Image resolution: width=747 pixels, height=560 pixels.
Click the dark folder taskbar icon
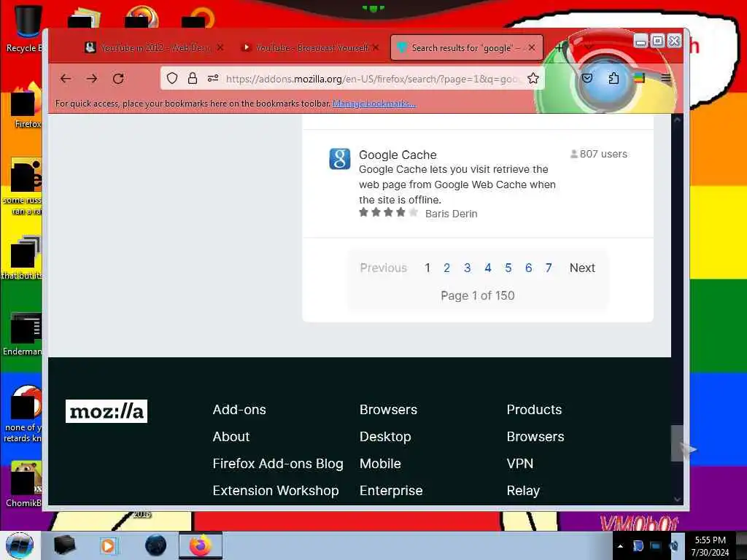coord(64,545)
